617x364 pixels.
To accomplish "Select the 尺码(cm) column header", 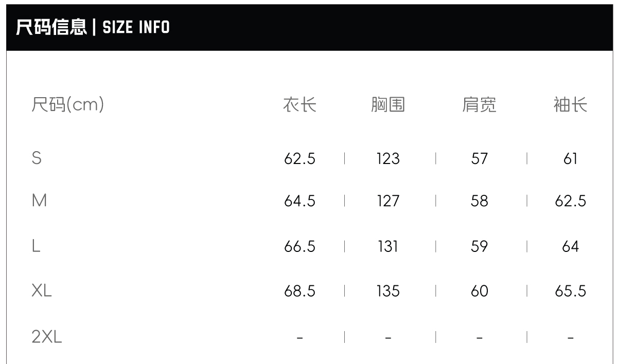I will pos(68,105).
